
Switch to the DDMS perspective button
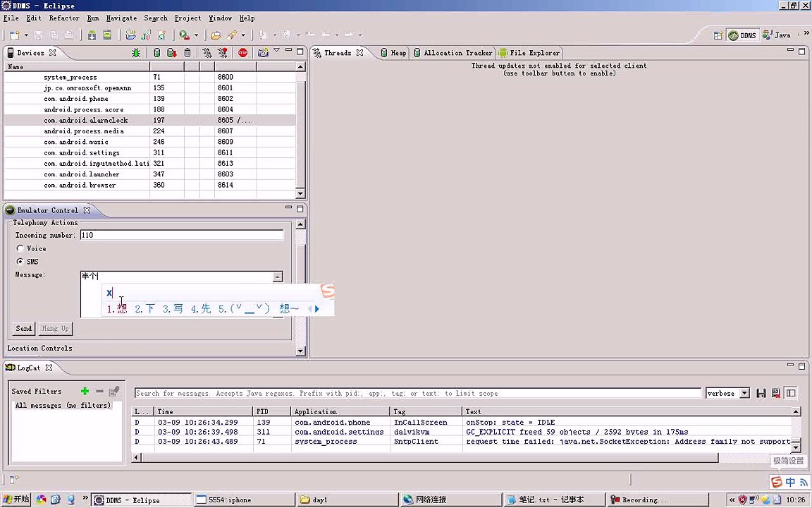[x=743, y=35]
